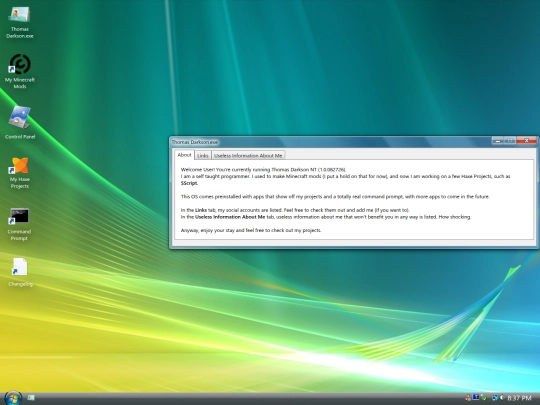Click 'This OS comes preinstalled' sentence
Screen dimensions: 540x405
coord(335,197)
